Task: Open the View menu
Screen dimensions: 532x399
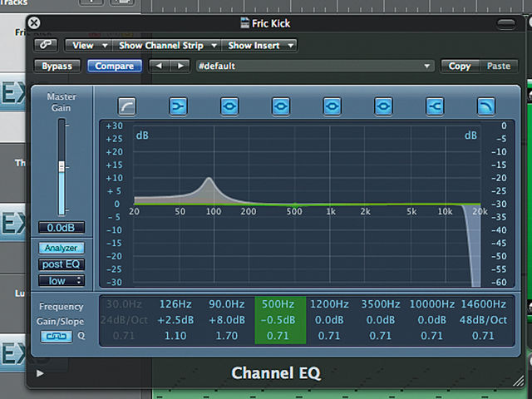Action: pos(89,45)
